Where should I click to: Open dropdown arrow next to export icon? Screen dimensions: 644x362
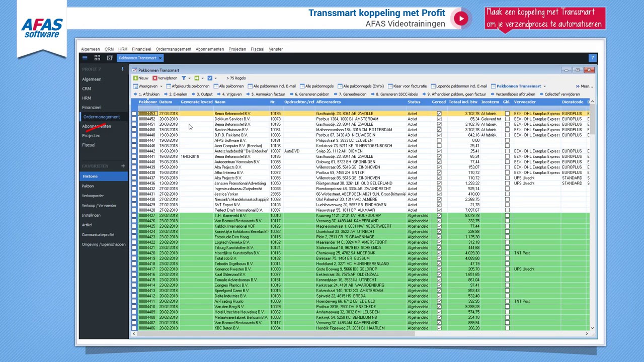tap(203, 78)
